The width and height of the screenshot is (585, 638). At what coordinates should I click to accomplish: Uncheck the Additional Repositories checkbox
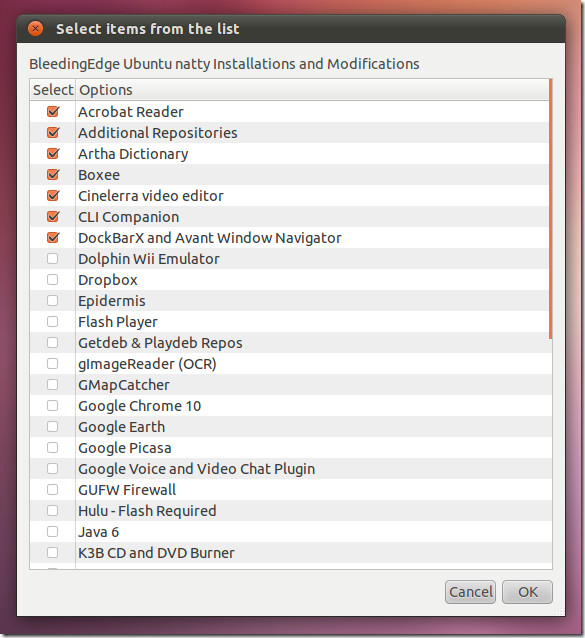[53, 133]
